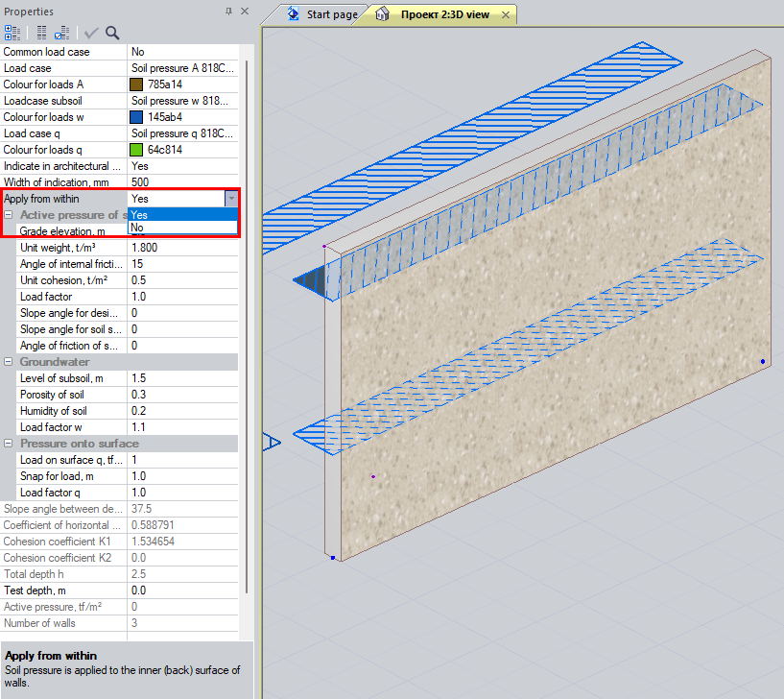Click the magnifier search icon in Properties
Image resolution: width=784 pixels, height=699 pixels.
tap(112, 32)
